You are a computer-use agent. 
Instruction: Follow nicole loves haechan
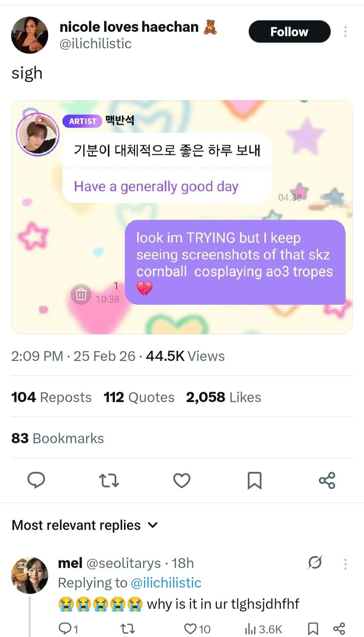[x=289, y=32]
